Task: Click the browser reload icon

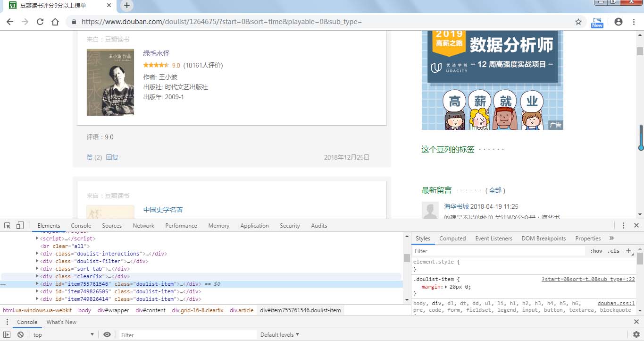Action: [x=40, y=21]
